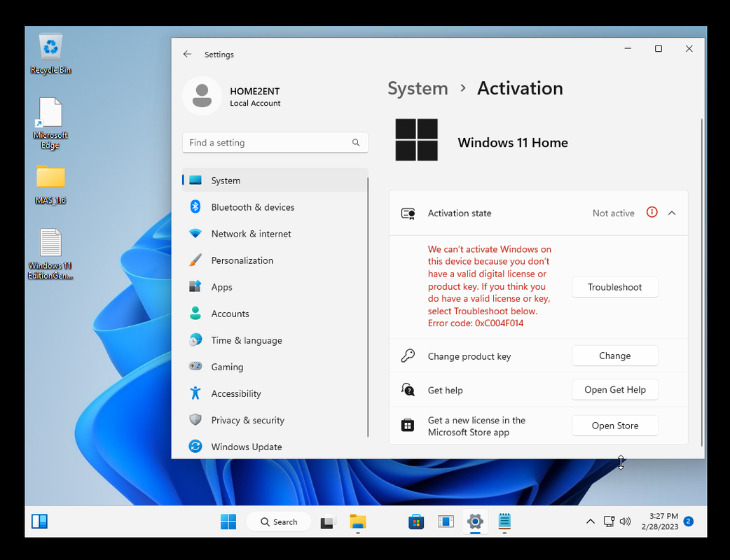Click the paintbrush Personalization icon
This screenshot has width=730, height=560.
coord(195,260)
